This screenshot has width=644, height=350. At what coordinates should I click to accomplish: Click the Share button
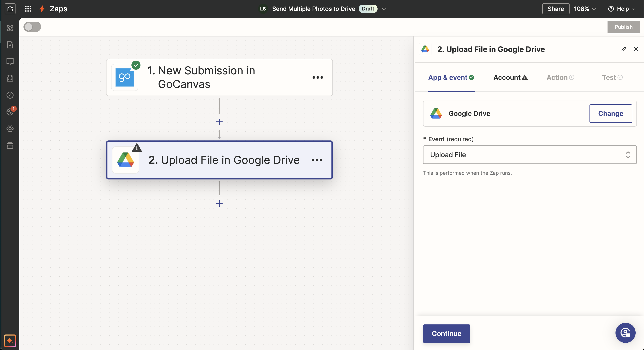pos(556,9)
